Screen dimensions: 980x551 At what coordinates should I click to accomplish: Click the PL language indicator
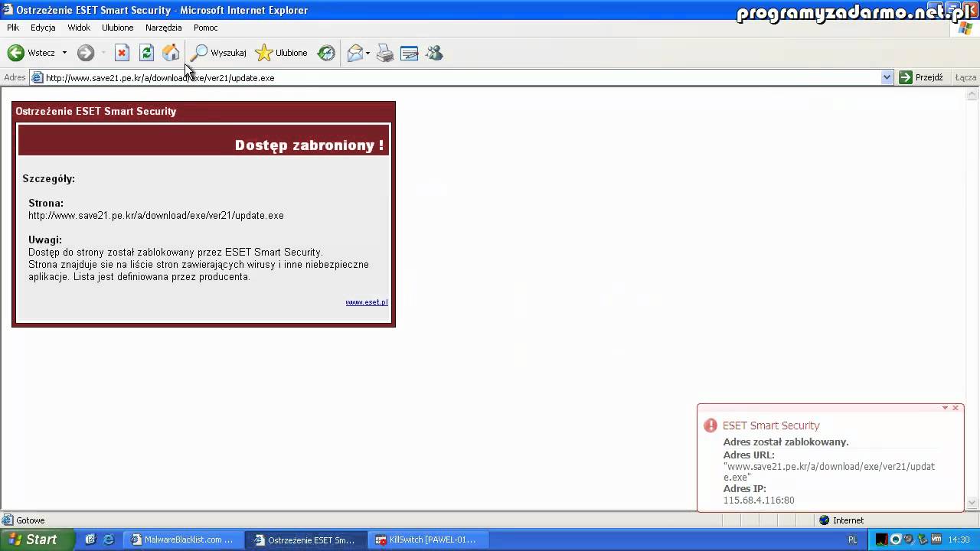[853, 540]
